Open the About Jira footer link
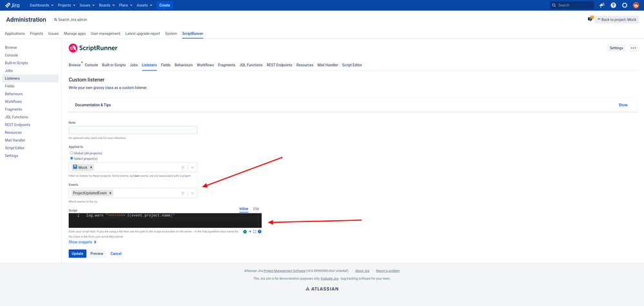The height and width of the screenshot is (306, 644). point(362,271)
